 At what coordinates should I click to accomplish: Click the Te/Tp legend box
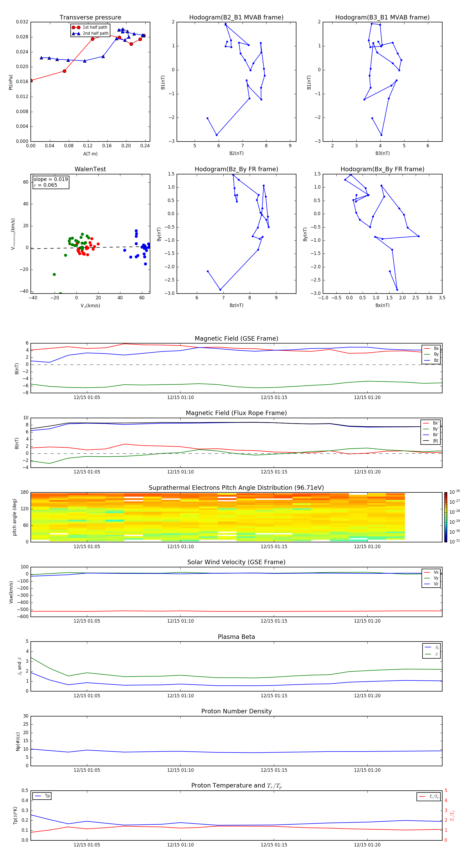click(429, 797)
